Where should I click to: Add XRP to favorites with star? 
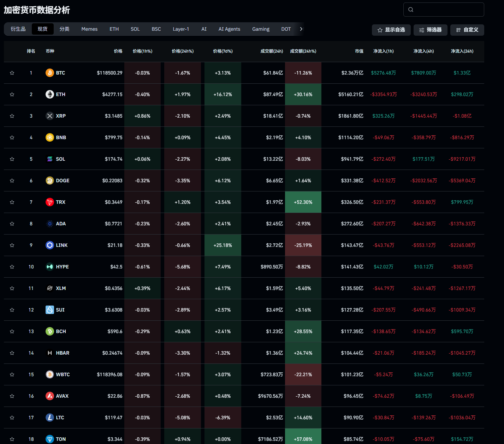(x=12, y=116)
